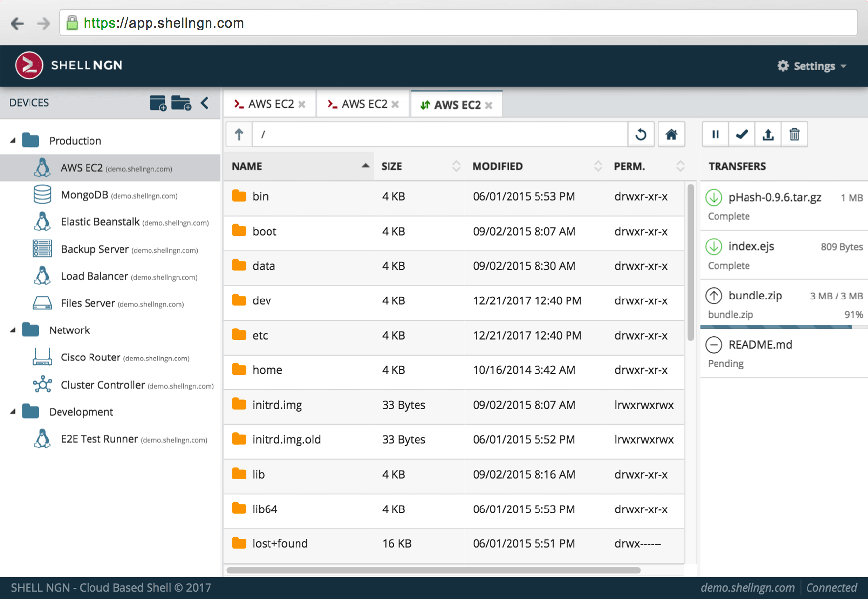The image size is (868, 599).
Task: Add a new device icon
Action: [x=158, y=103]
